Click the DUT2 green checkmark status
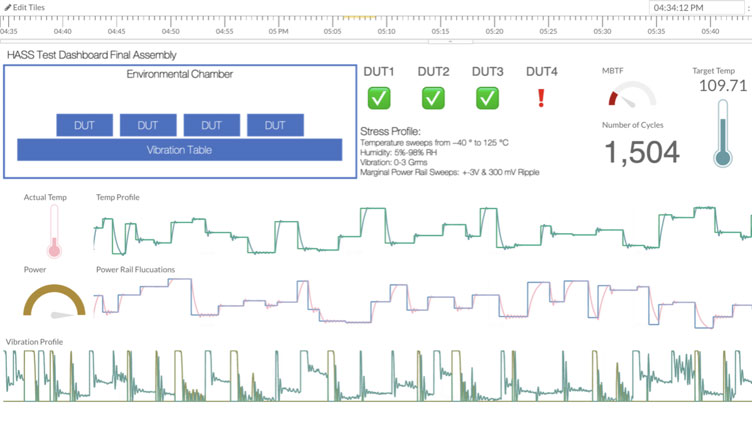Viewport: 752px width, 424px height. click(433, 98)
